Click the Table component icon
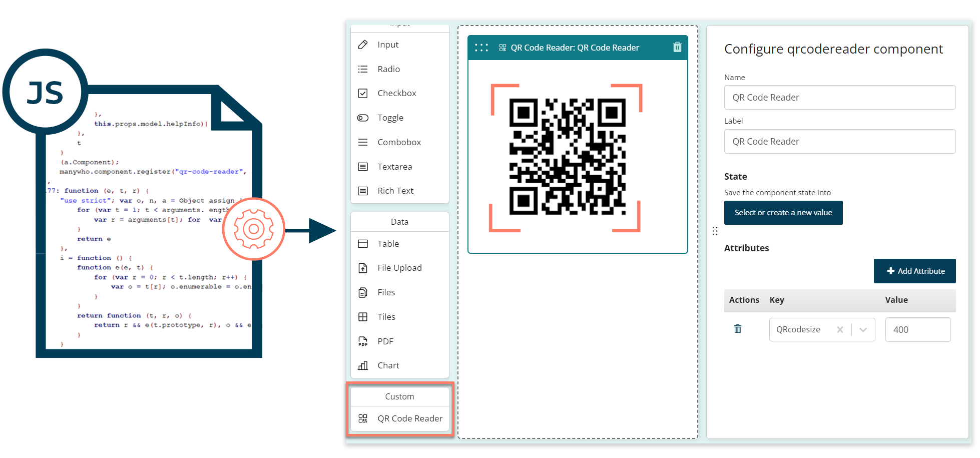980x458 pixels. click(363, 244)
